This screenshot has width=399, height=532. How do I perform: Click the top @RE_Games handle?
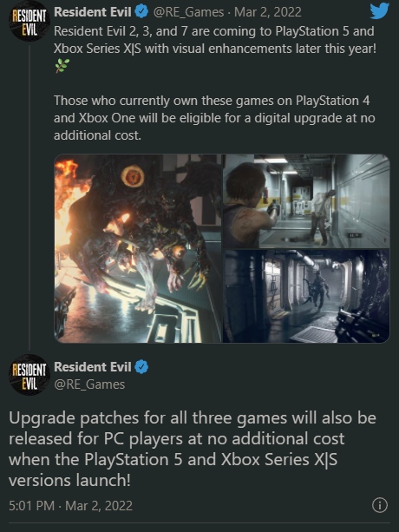(188, 12)
